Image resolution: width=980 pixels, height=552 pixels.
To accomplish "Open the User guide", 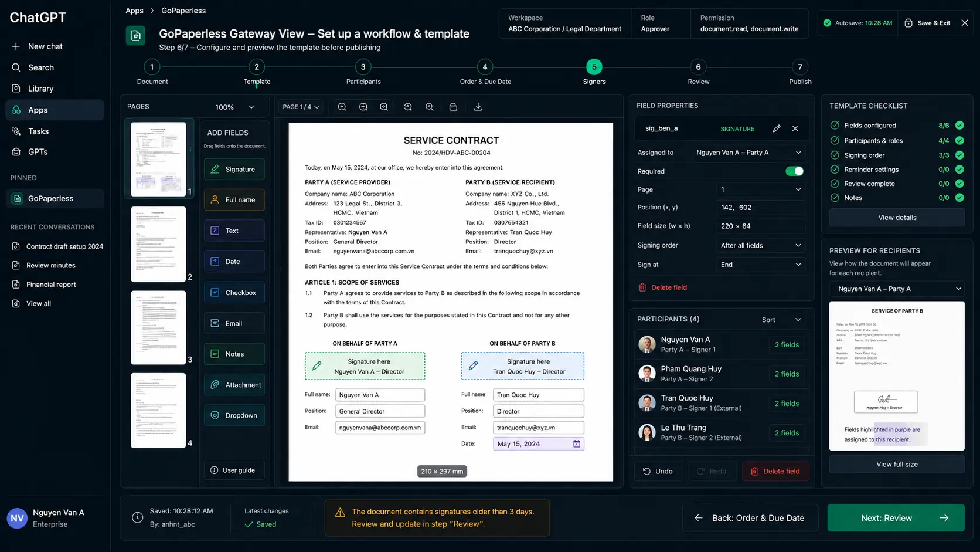I will click(234, 470).
